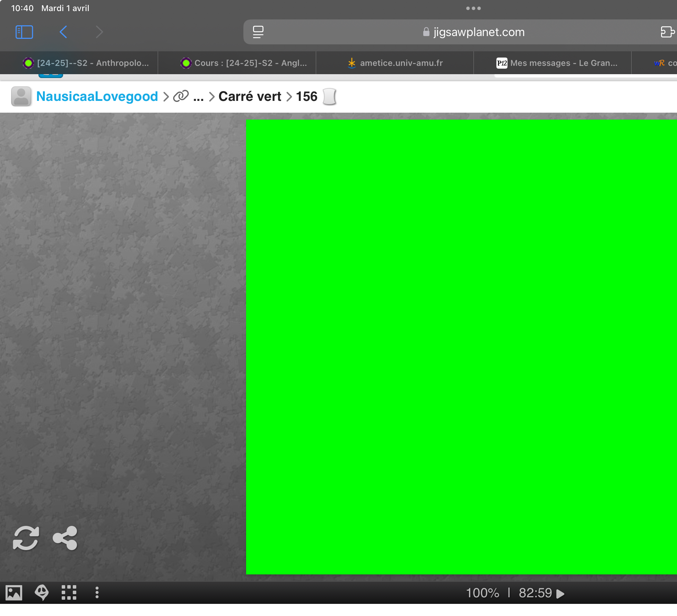Expand the collapsed breadcrumb ellipsis

198,97
